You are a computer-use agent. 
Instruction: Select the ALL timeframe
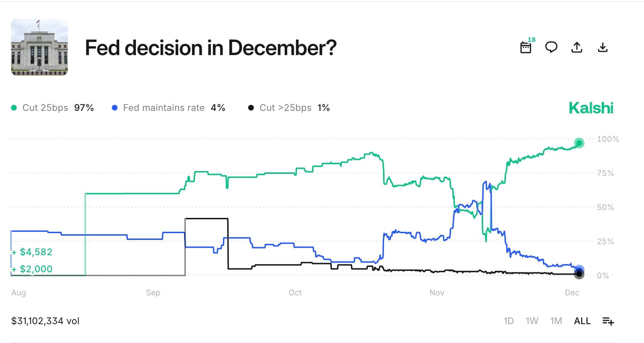point(582,321)
